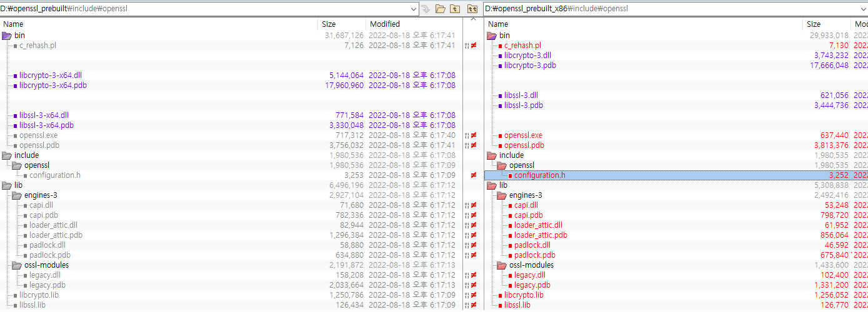Click the not-equal indicator on openssl.exe row
This screenshot has height=312, width=868.
pyautogui.click(x=474, y=135)
